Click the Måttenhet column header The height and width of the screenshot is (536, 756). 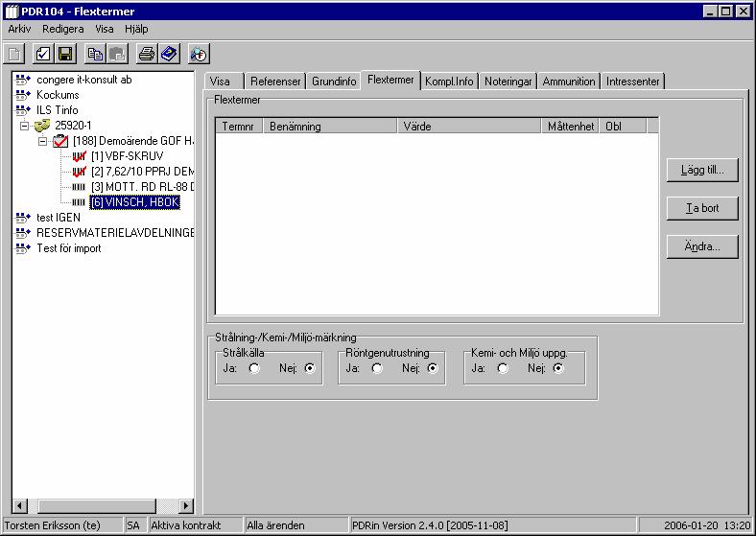point(570,127)
